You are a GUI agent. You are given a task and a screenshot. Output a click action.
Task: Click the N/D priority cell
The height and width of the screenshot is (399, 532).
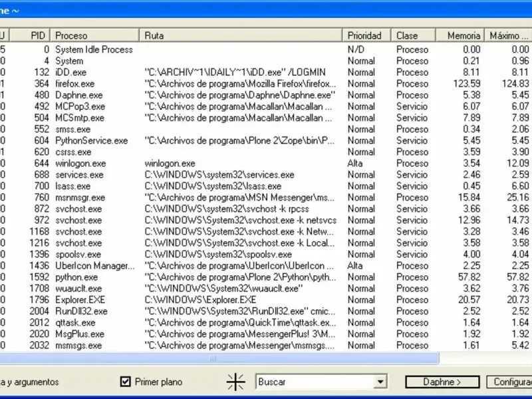(x=356, y=49)
